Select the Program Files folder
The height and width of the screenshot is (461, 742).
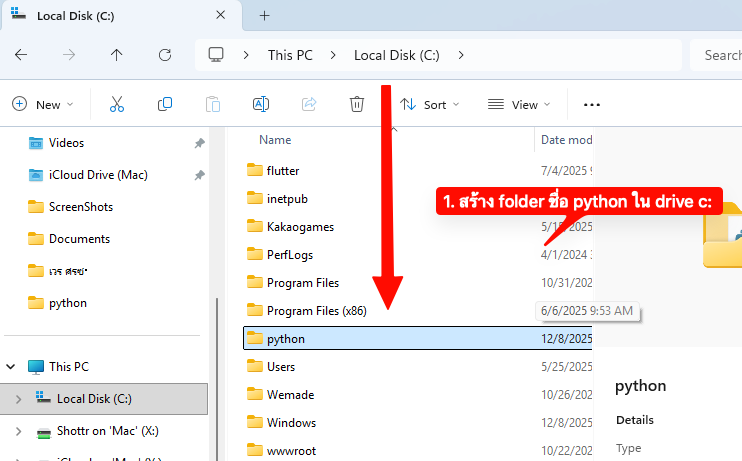tap(302, 283)
